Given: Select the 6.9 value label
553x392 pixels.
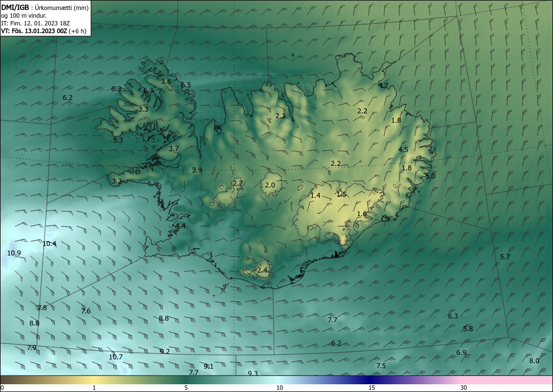Looking at the screenshot, I should (x=461, y=353).
